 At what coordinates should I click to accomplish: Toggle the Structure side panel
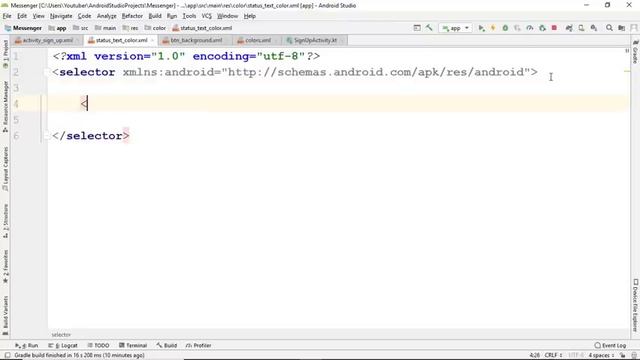(x=5, y=221)
